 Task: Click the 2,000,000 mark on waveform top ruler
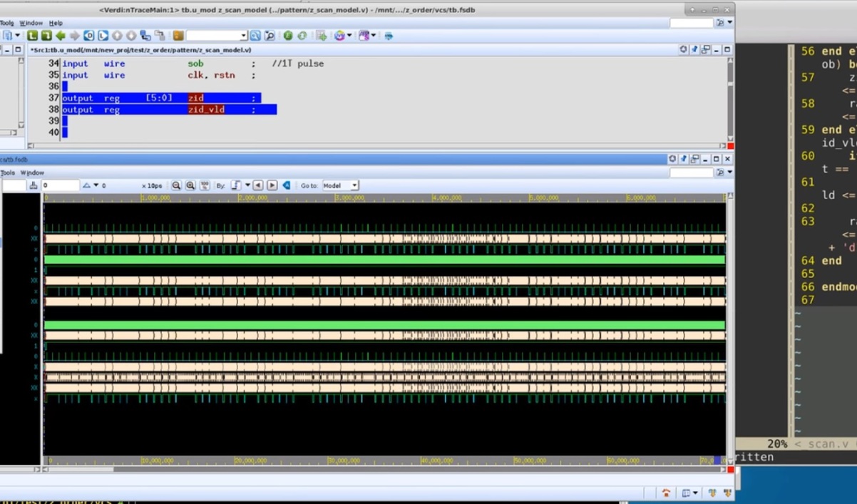[x=253, y=197]
